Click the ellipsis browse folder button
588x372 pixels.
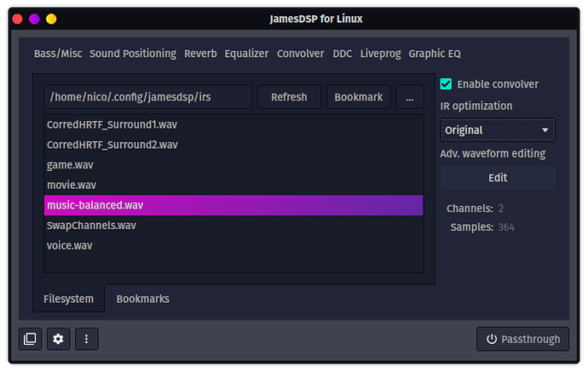click(410, 97)
